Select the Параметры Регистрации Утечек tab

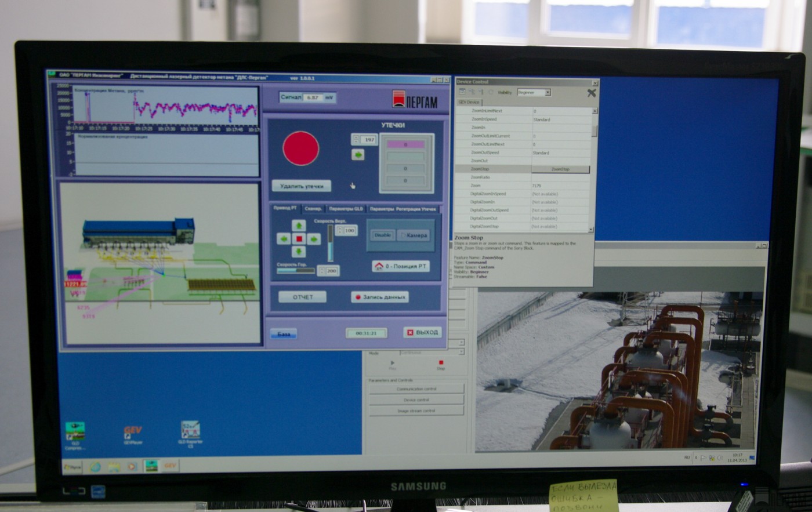[403, 208]
